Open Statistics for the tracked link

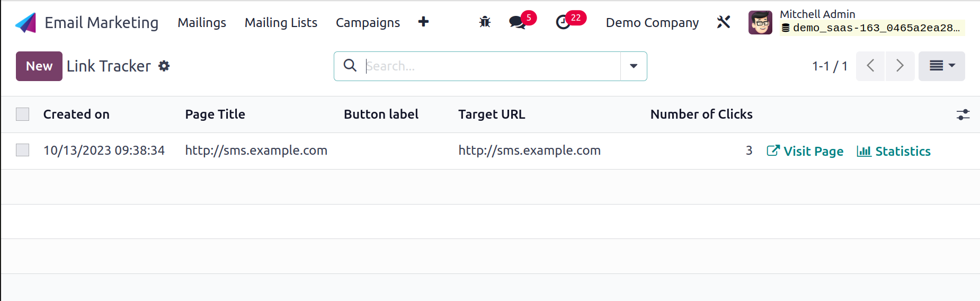[894, 151]
